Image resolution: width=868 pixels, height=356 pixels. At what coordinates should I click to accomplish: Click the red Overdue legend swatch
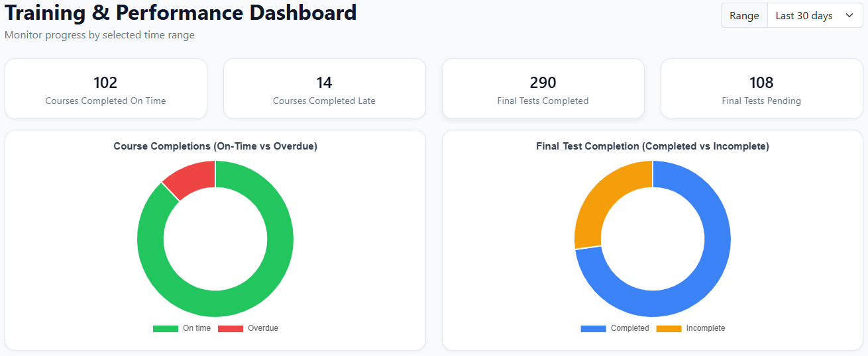231,329
